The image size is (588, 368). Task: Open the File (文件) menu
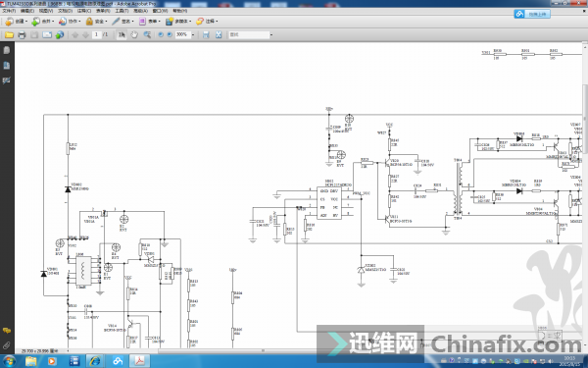pyautogui.click(x=9, y=11)
